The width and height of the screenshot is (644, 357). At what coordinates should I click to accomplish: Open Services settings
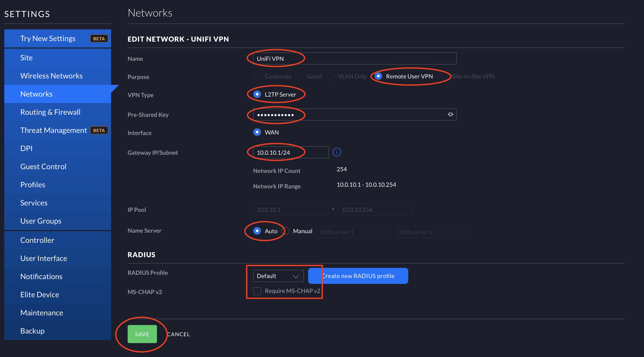pos(58,203)
